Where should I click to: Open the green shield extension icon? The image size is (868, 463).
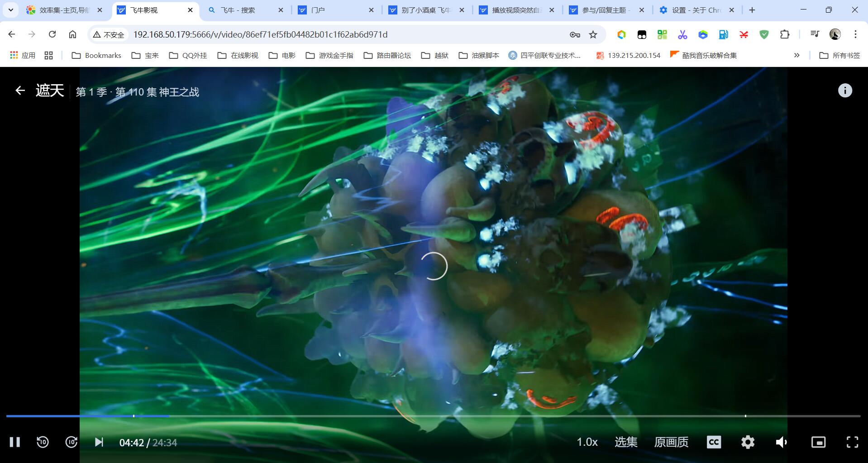point(764,34)
